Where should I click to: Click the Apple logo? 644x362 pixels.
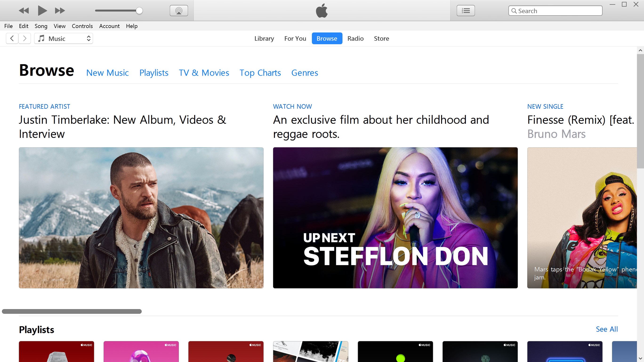[x=322, y=11]
